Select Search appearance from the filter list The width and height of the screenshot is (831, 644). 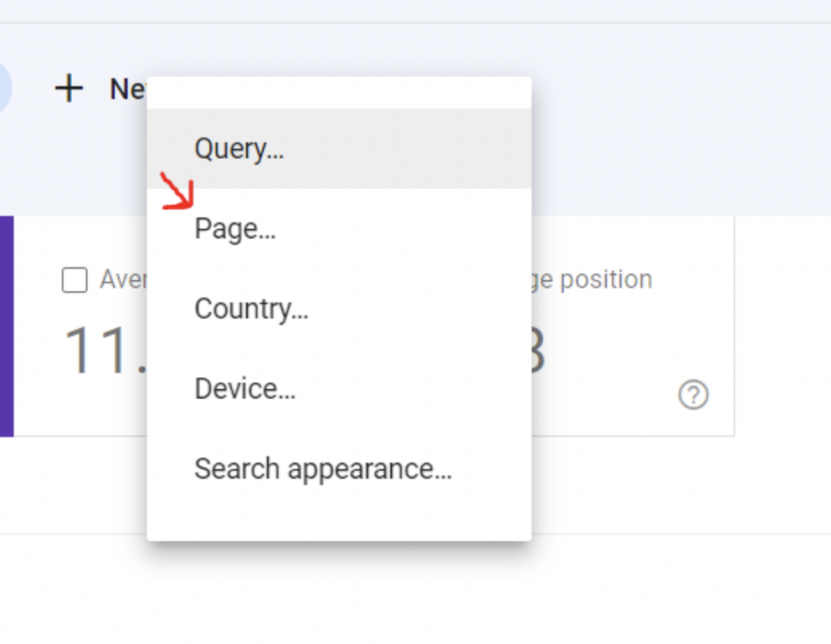coord(323,468)
